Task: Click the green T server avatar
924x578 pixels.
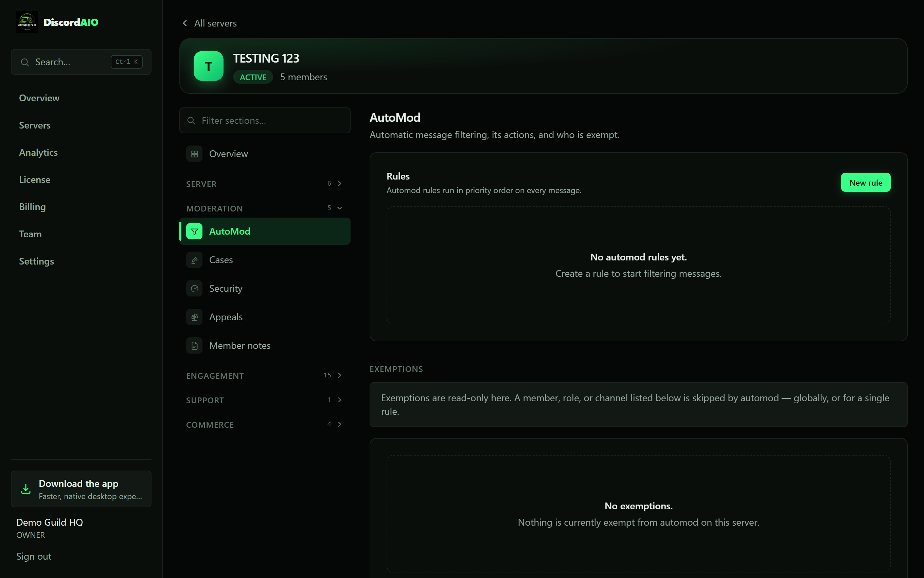Action: (x=209, y=66)
